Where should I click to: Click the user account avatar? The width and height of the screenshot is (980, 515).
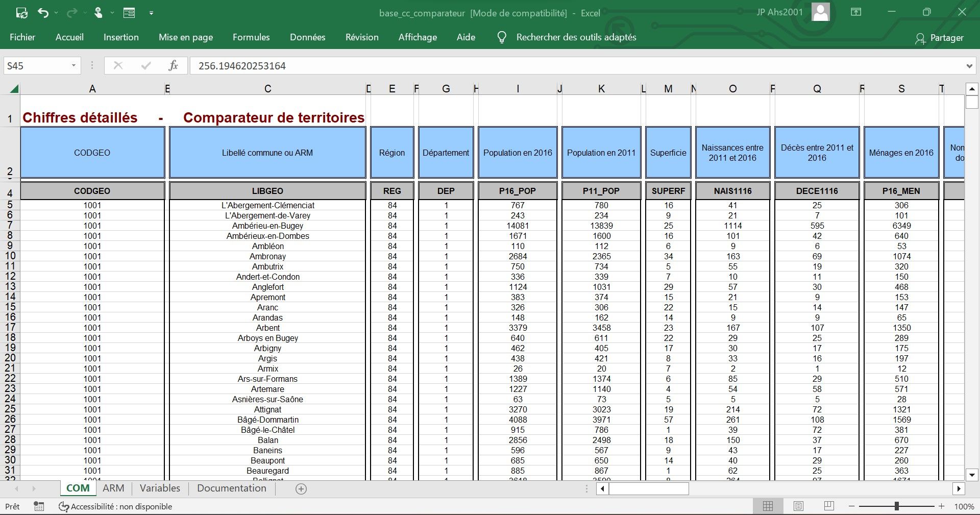pos(820,12)
